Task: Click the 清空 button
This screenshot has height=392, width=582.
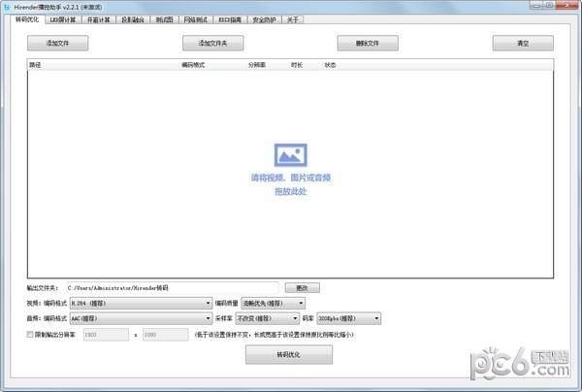Action: pos(523,43)
